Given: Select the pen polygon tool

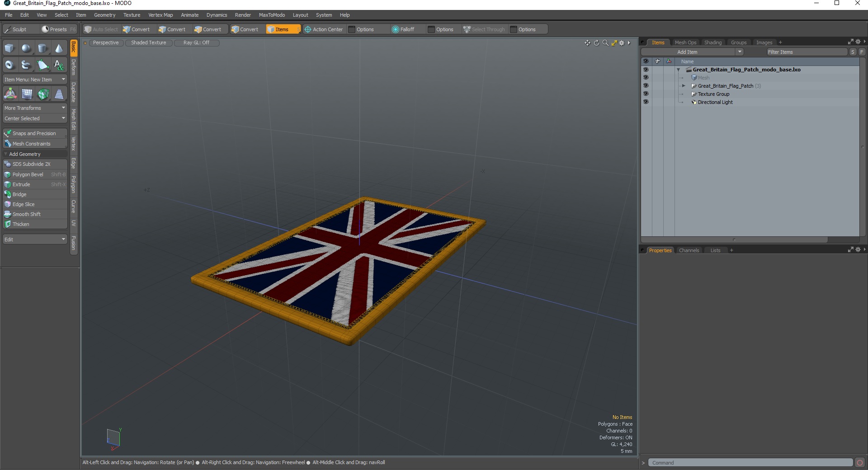Looking at the screenshot, I should [42, 65].
